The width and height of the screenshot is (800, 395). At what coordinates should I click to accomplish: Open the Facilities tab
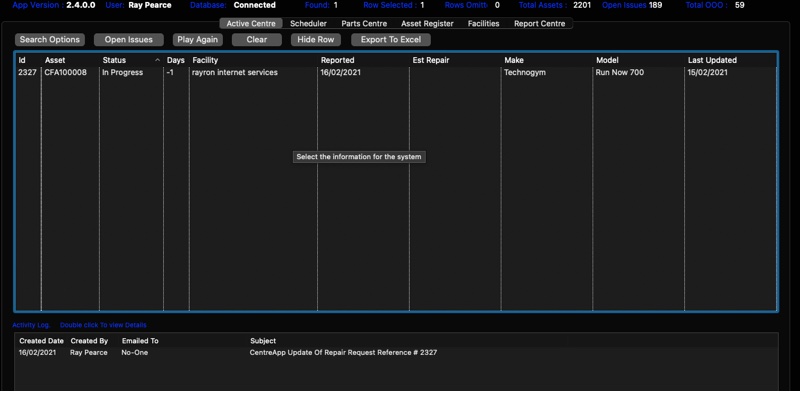tap(483, 23)
